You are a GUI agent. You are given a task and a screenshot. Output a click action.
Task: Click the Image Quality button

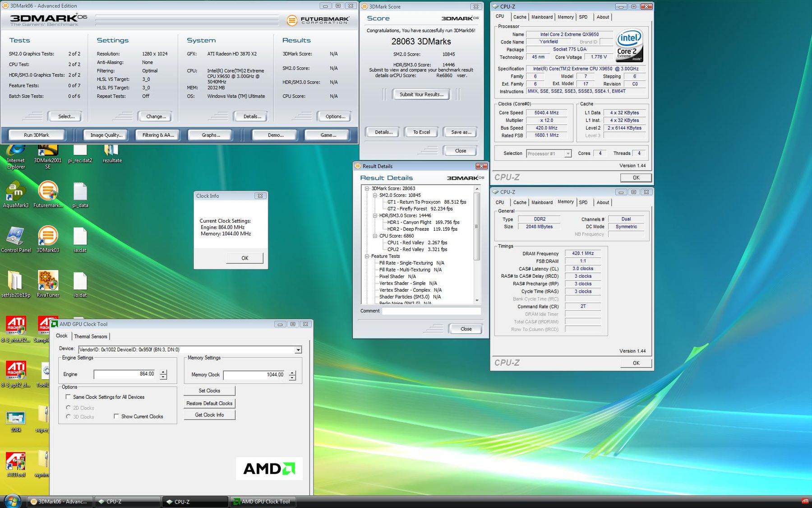coord(106,135)
